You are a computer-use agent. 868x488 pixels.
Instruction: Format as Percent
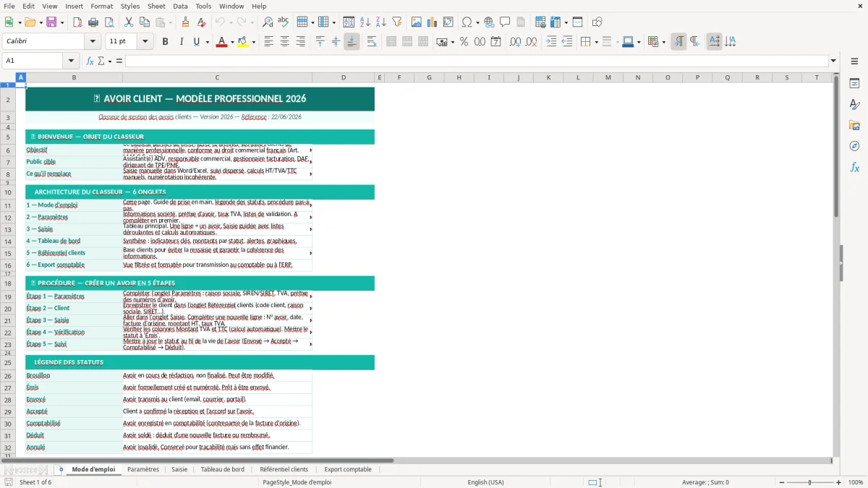(464, 42)
